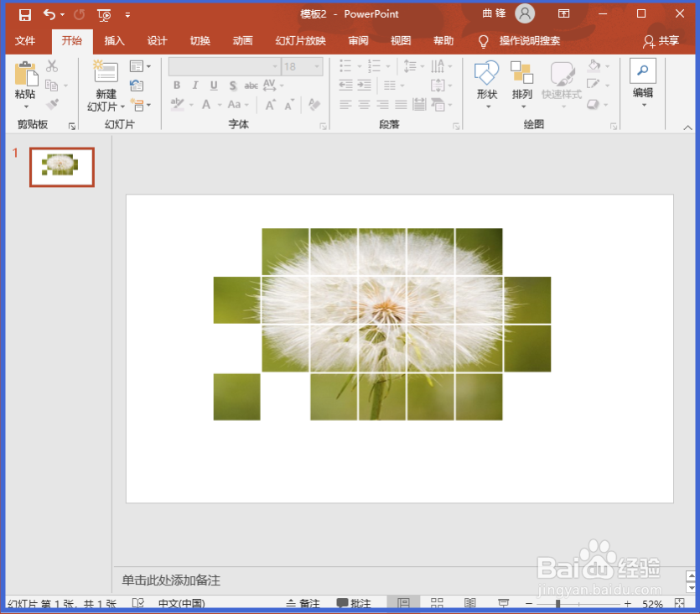Toggle the 备注 notes pane button
Image resolution: width=700 pixels, height=614 pixels.
click(303, 604)
